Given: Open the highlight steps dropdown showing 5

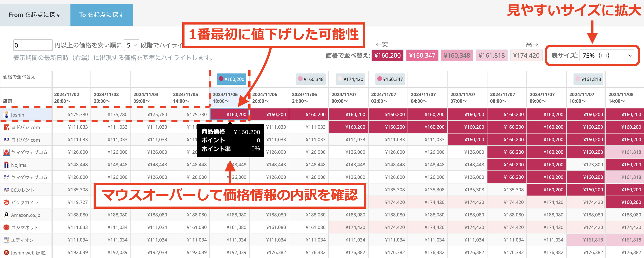Looking at the screenshot, I should coord(131,45).
